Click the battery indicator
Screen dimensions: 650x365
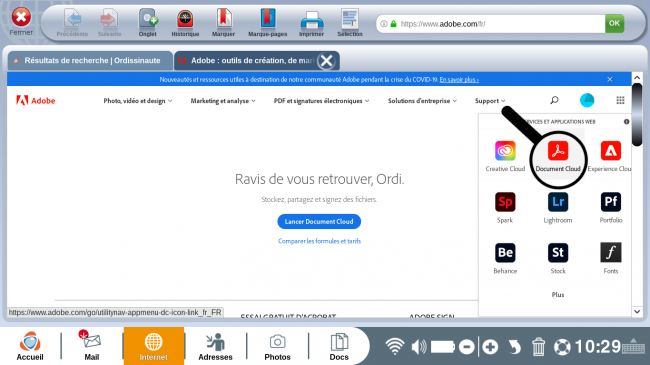[x=443, y=346]
